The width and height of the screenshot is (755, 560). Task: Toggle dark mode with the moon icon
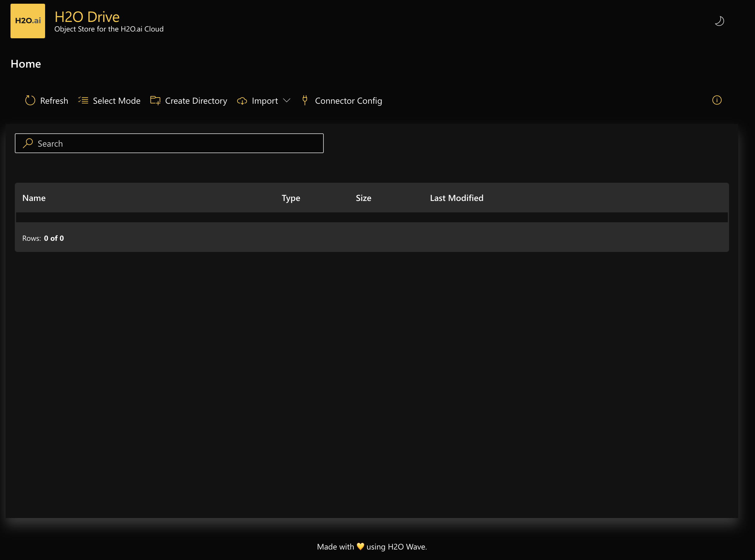click(x=720, y=21)
